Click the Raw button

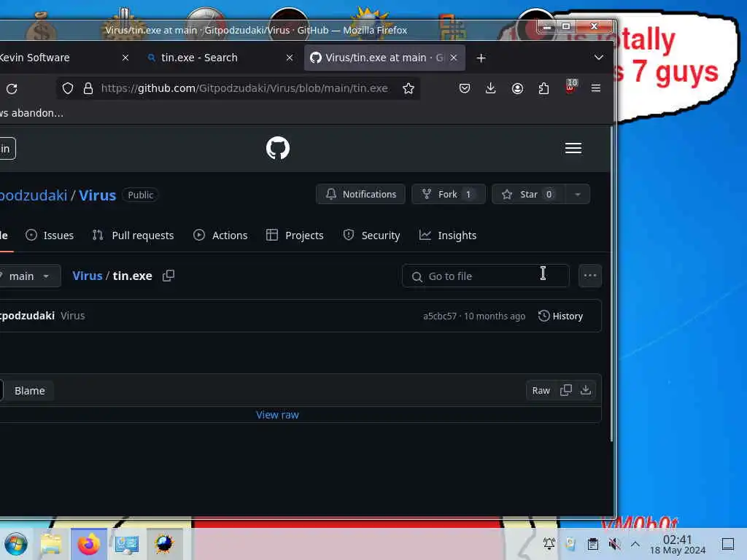(541, 391)
